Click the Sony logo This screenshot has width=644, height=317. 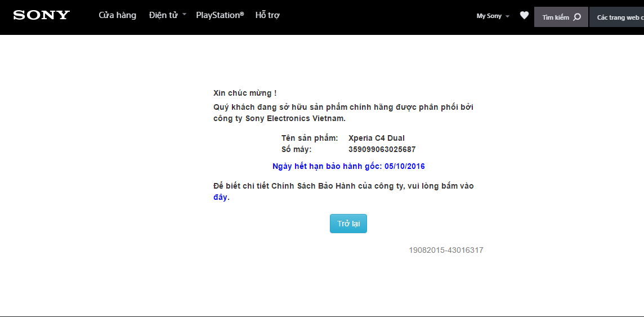[x=42, y=15]
